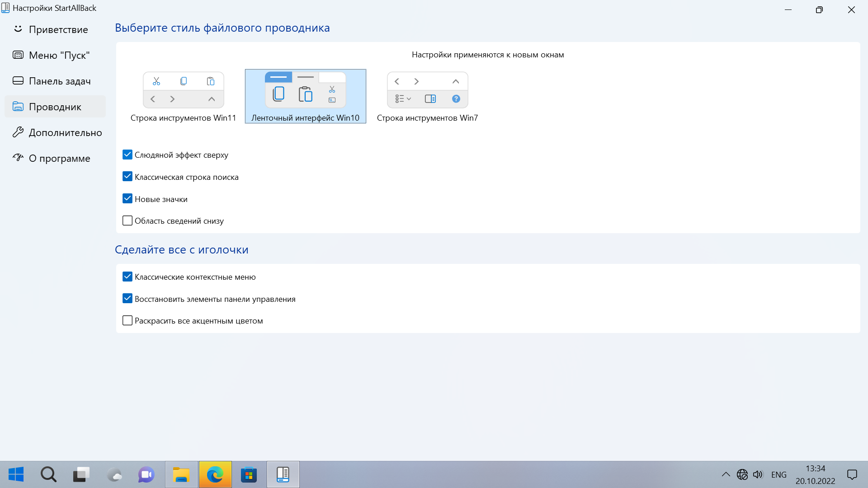Choose Ленточный интерфейс Win10 style

[x=305, y=97]
